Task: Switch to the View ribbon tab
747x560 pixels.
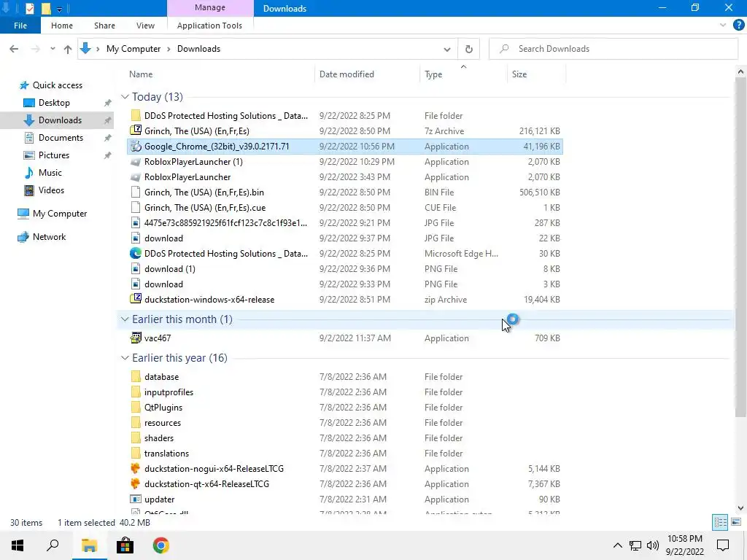Action: click(145, 26)
